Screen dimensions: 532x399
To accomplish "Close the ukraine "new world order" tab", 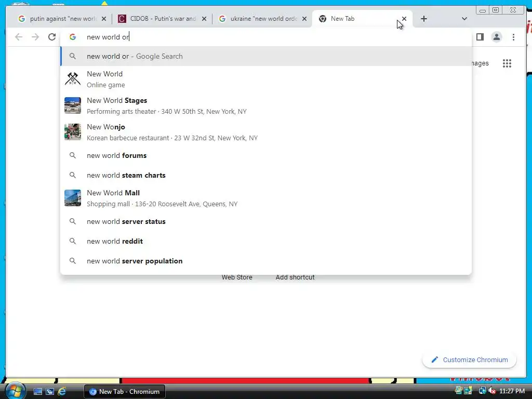I will click(304, 19).
